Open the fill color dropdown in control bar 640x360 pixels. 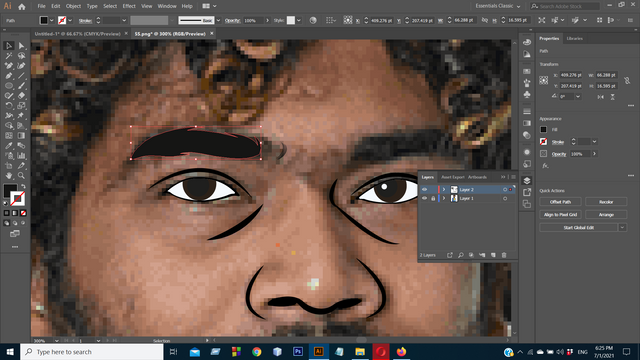click(51, 20)
